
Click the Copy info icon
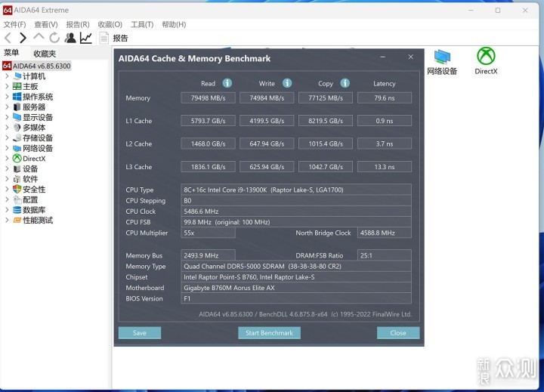pyautogui.click(x=345, y=83)
